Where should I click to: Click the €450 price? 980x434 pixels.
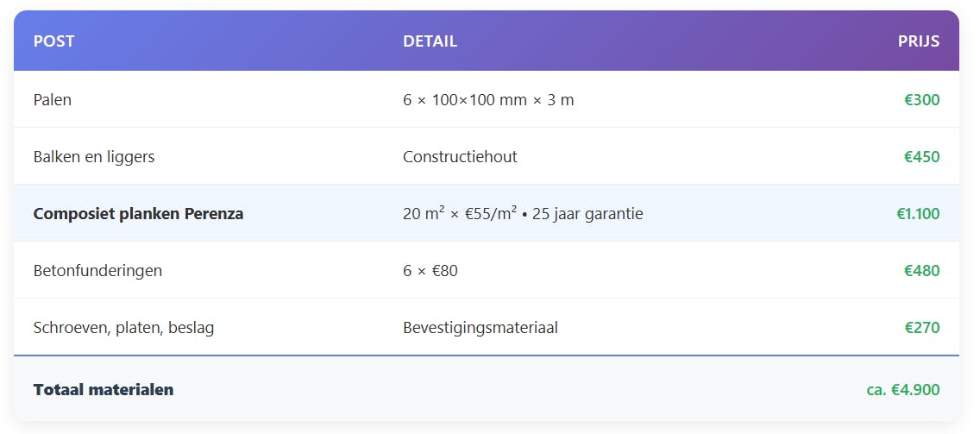coord(921,157)
